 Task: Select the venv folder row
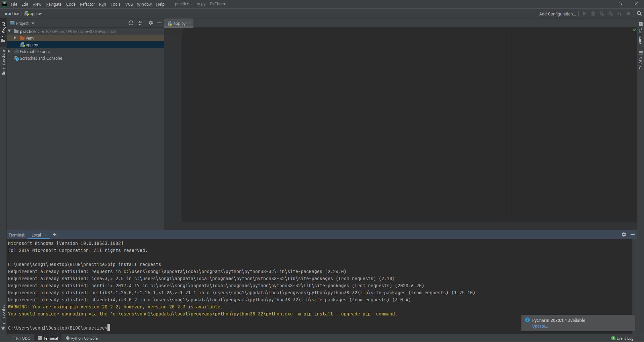[x=85, y=38]
